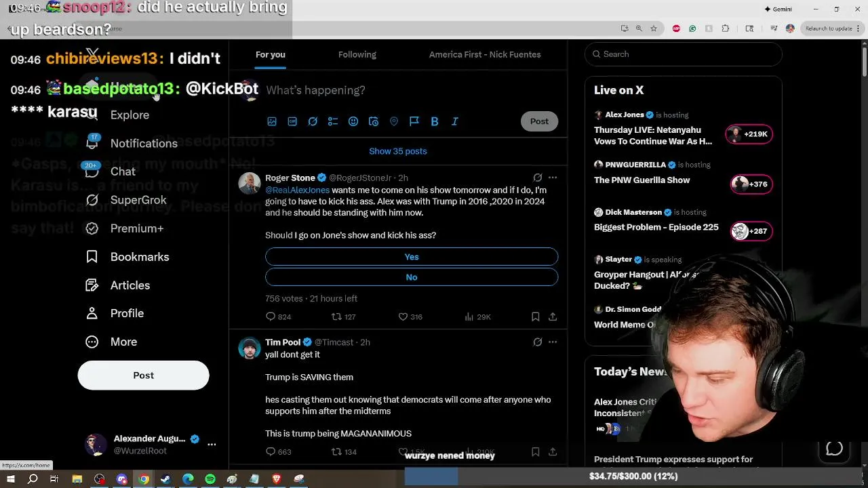Switch to the For you tab

[x=271, y=55]
